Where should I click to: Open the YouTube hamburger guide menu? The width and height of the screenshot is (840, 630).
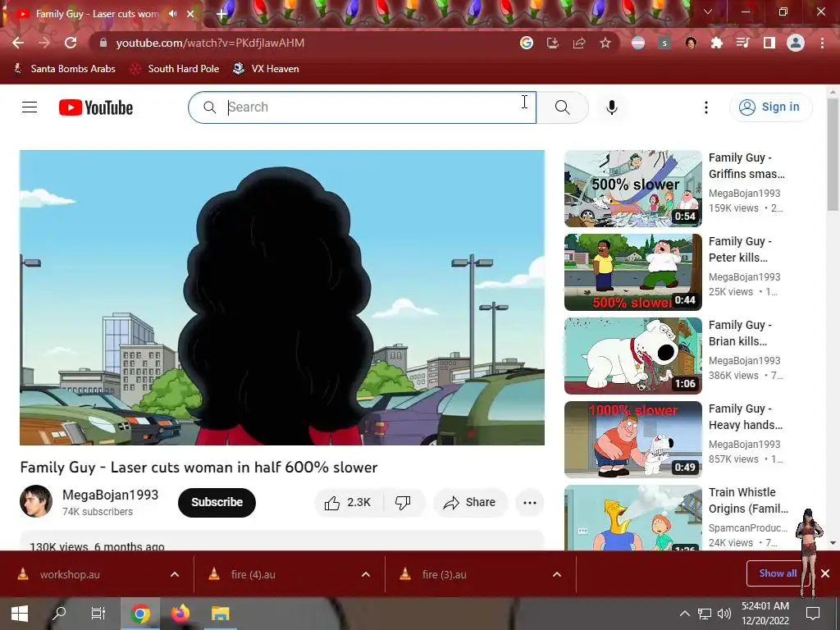tap(30, 107)
